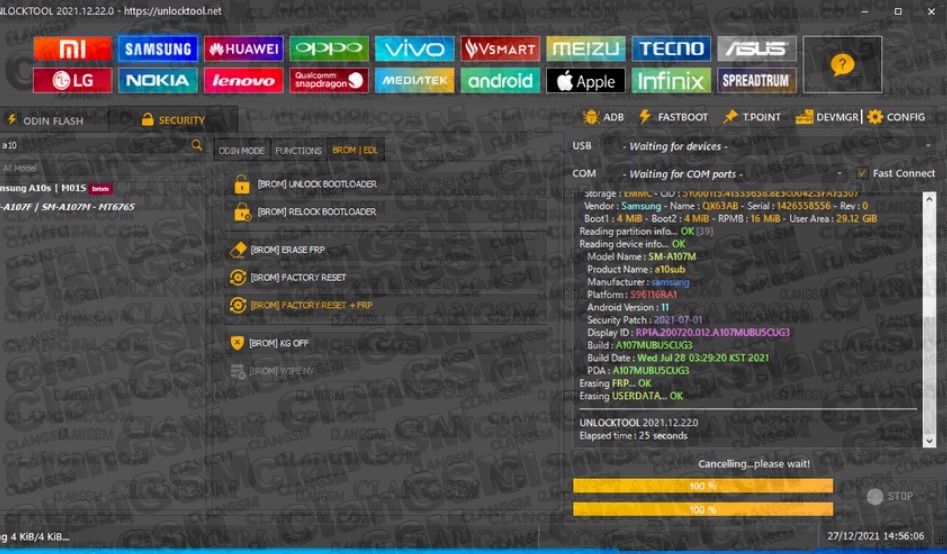
Task: Open the CONFIG settings
Action: click(895, 117)
